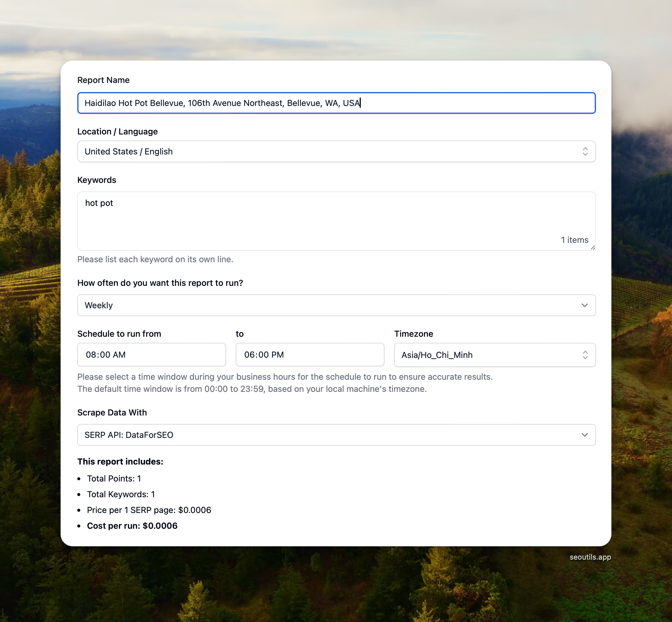Screen dimensions: 672x622
Task: Click the 'Report Name' label
Action: pyautogui.click(x=103, y=80)
